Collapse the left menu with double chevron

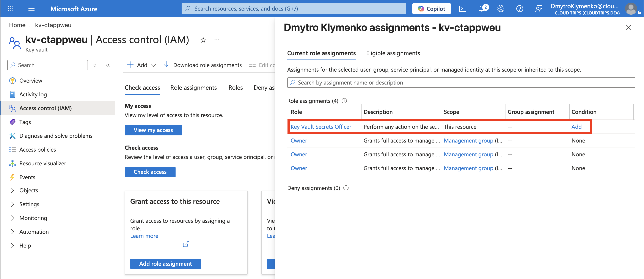point(108,65)
